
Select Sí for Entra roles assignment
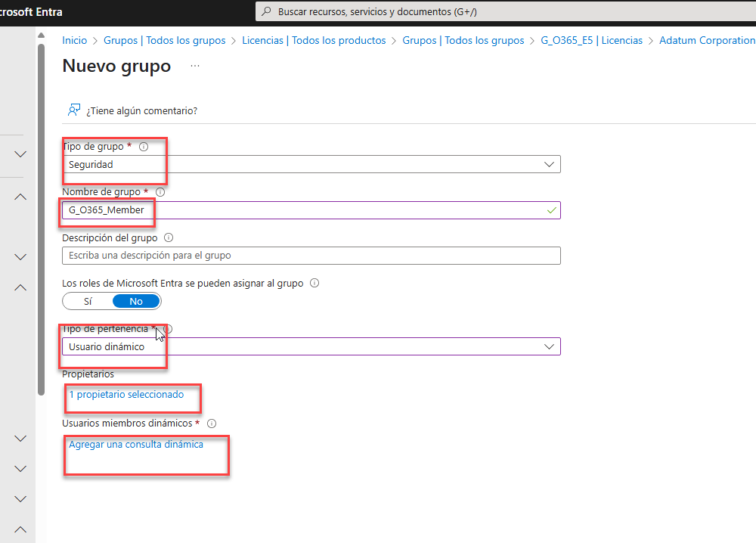(x=88, y=301)
